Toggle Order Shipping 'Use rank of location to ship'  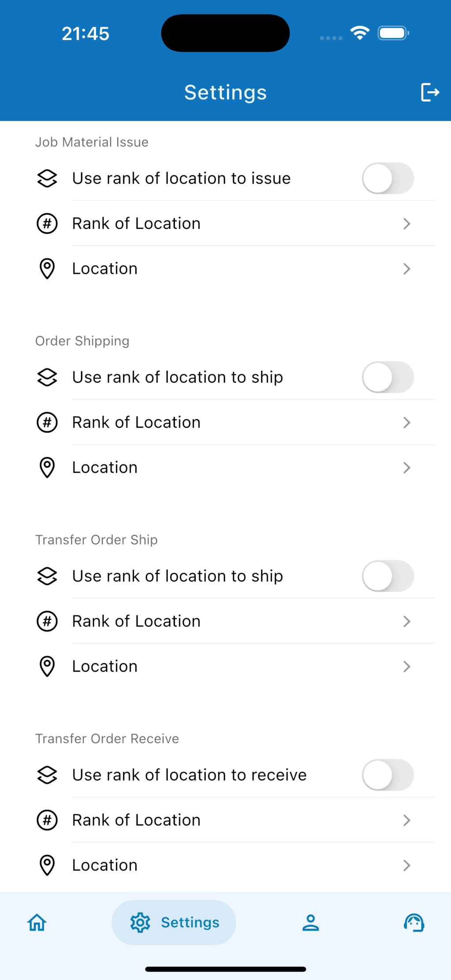click(x=388, y=377)
